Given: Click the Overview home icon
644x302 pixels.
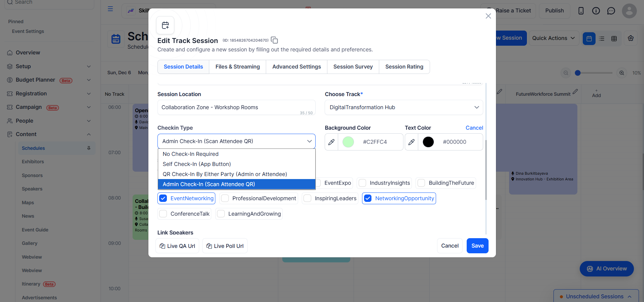Looking at the screenshot, I should click(10, 53).
